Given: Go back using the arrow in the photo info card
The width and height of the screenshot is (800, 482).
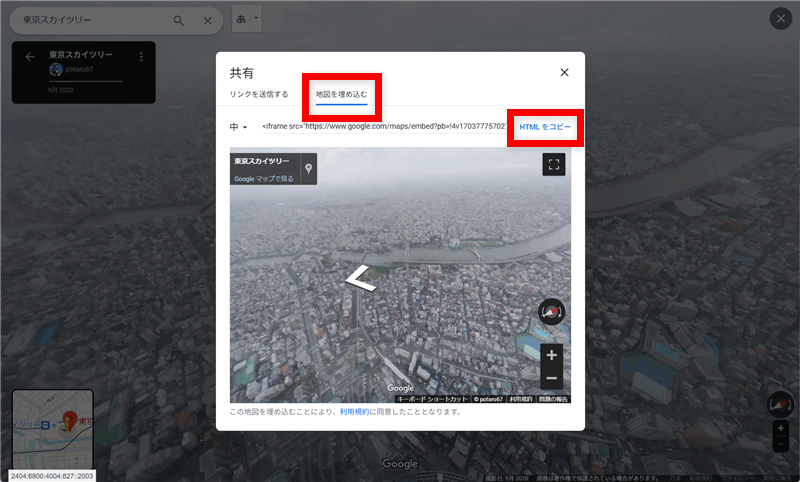Looking at the screenshot, I should pyautogui.click(x=30, y=57).
